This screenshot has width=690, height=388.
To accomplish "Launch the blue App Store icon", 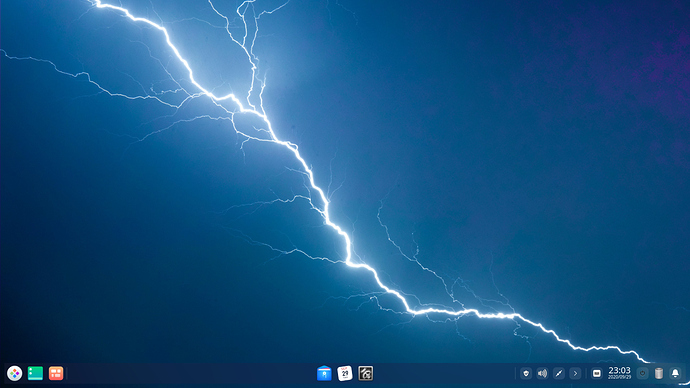I will (x=324, y=373).
